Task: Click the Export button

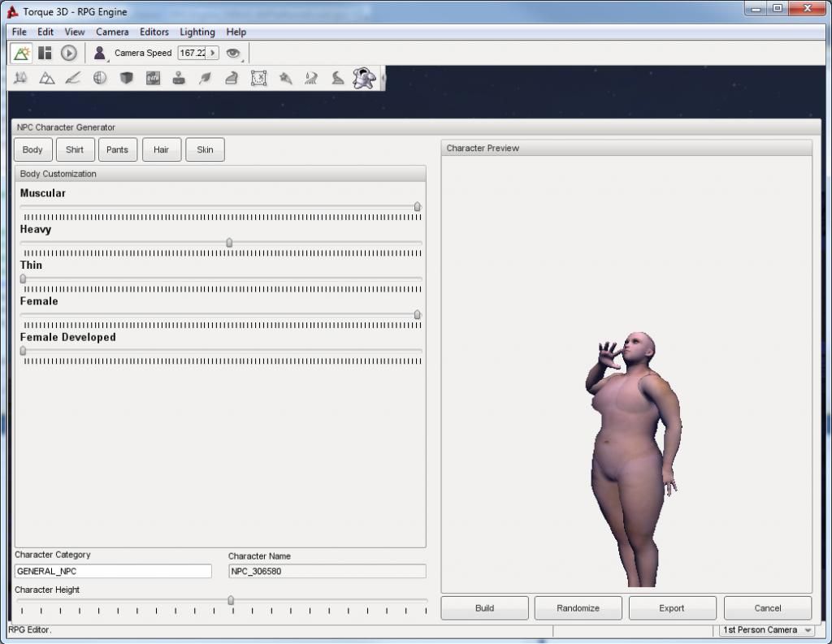Action: [672, 608]
